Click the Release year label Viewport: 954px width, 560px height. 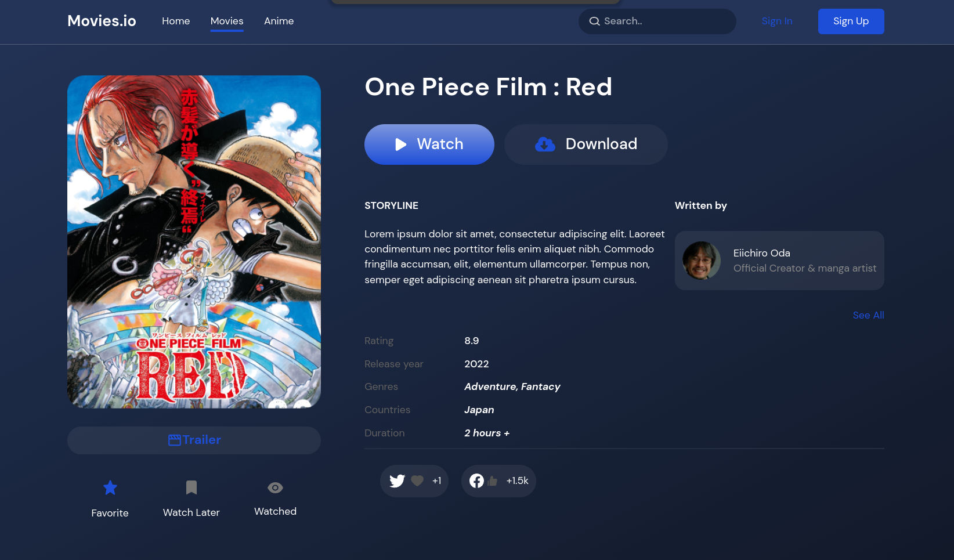[x=394, y=364]
